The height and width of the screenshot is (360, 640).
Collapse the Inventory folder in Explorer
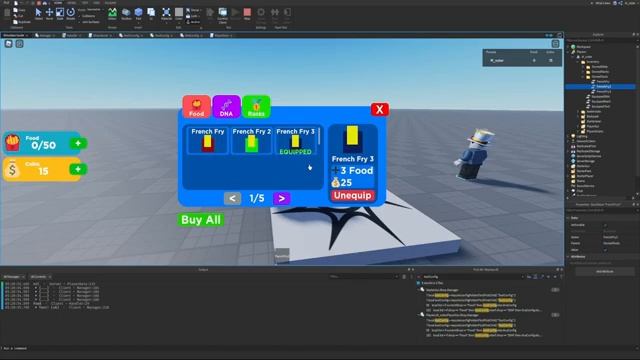pos(578,62)
